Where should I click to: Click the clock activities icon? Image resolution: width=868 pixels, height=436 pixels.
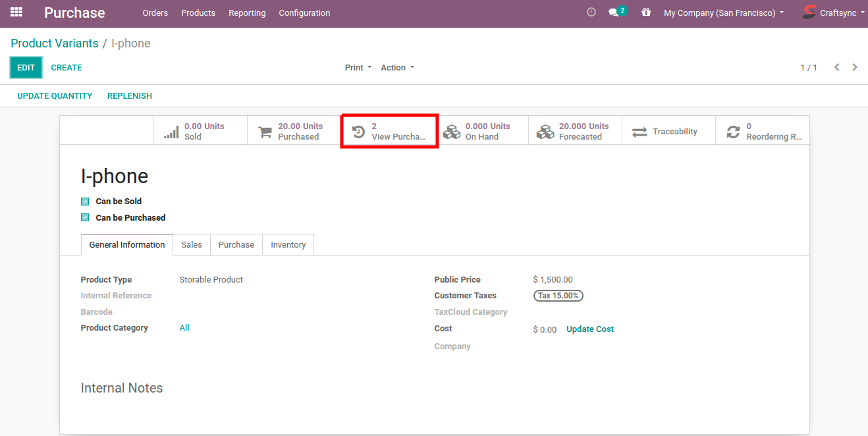coord(591,13)
